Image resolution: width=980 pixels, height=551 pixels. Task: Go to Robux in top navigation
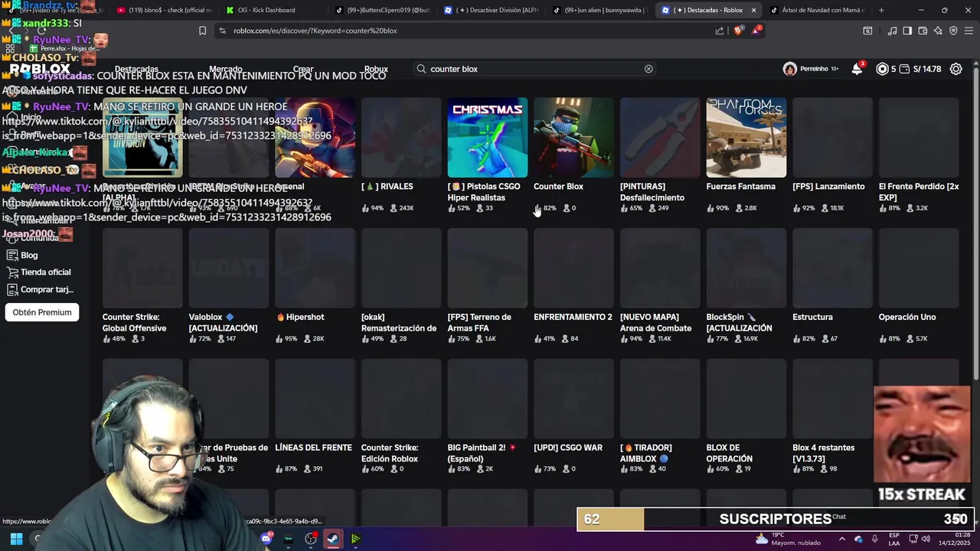(x=376, y=69)
